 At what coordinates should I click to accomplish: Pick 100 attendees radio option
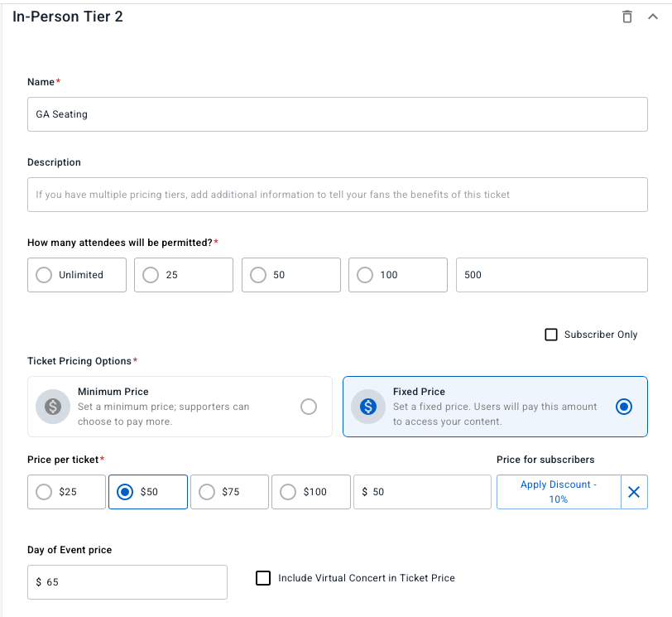click(365, 275)
